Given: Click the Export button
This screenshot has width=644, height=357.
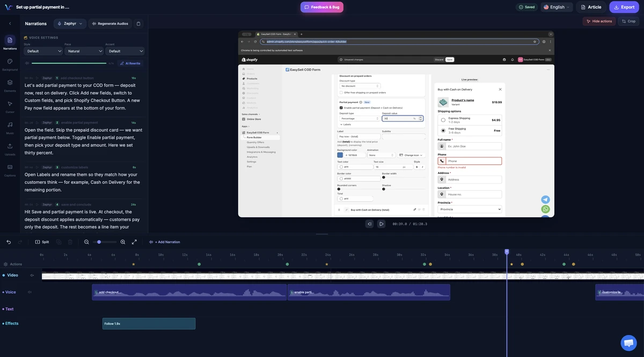Looking at the screenshot, I should coord(624,7).
